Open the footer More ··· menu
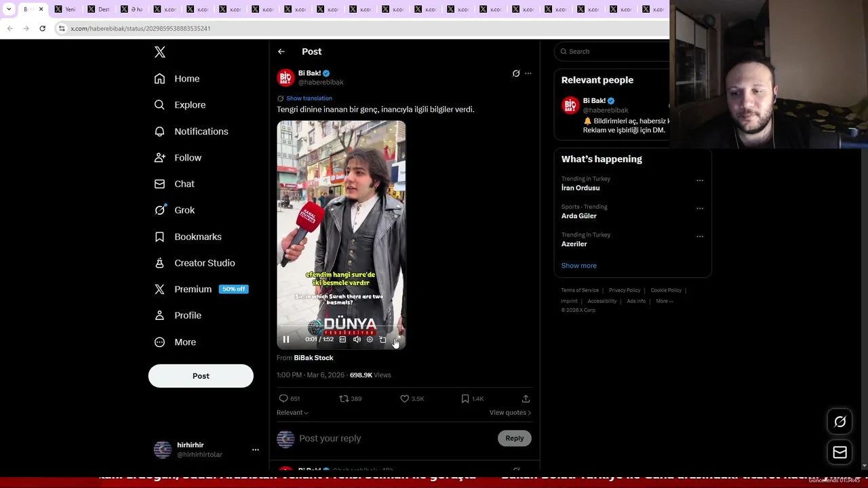The image size is (868, 488). coord(665,301)
